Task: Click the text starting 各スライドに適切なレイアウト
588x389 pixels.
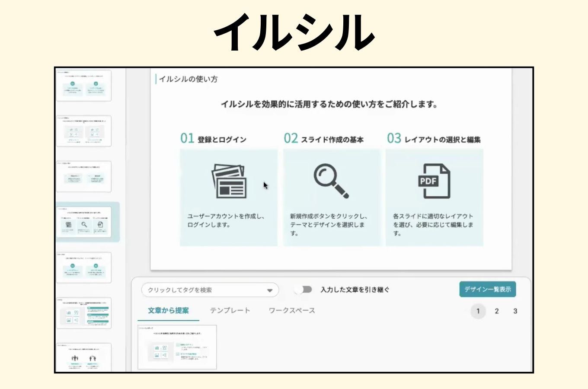Action: pyautogui.click(x=433, y=225)
